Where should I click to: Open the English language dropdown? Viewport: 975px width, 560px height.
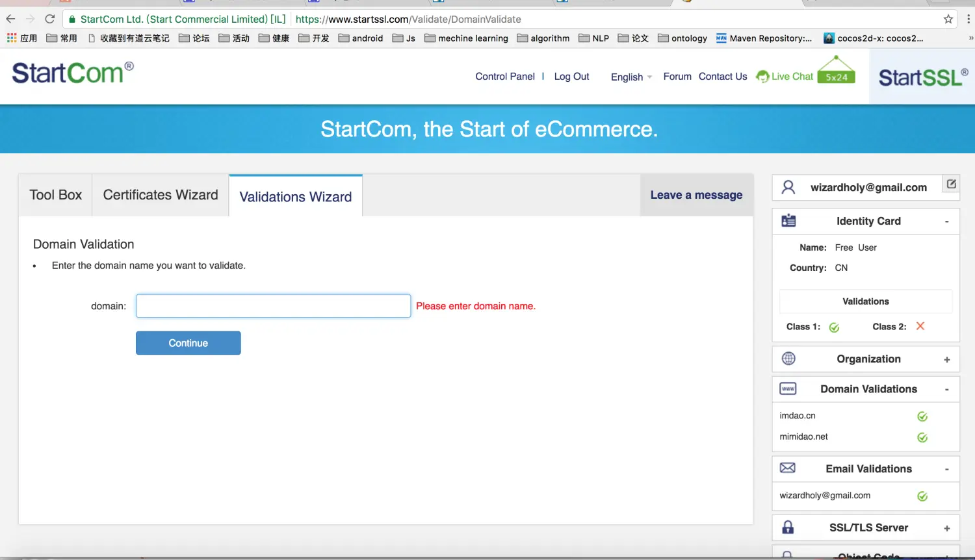[631, 77]
